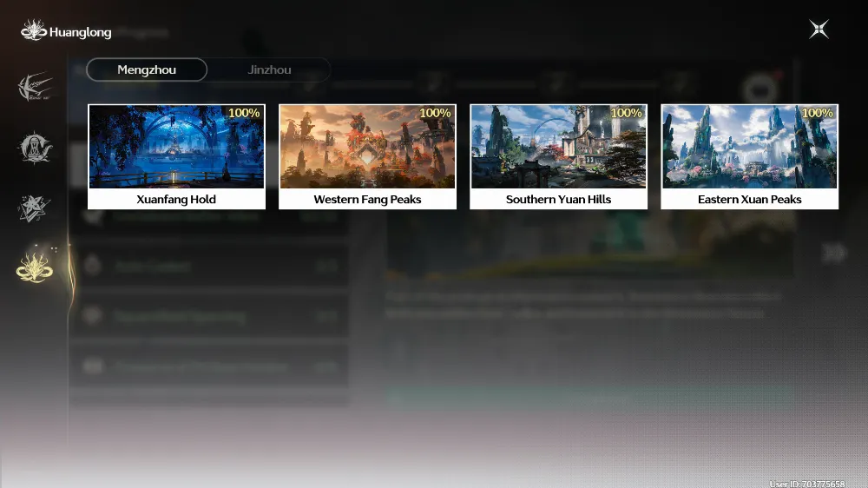Click the Xuanfang Hold label
Viewport: 868px width, 488px height.
[176, 200]
